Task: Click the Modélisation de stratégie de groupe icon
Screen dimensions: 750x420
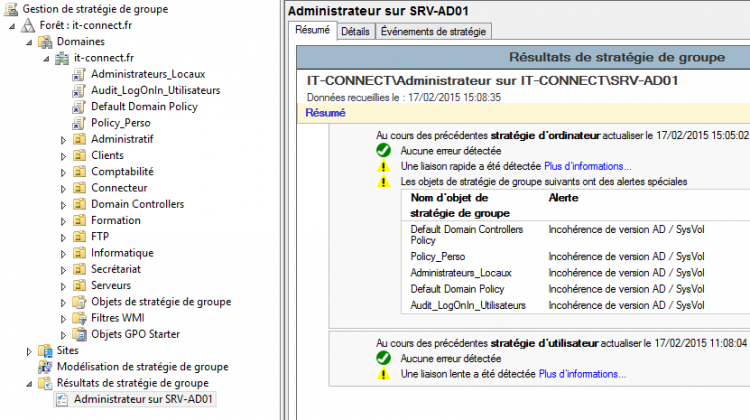Action: (45, 367)
